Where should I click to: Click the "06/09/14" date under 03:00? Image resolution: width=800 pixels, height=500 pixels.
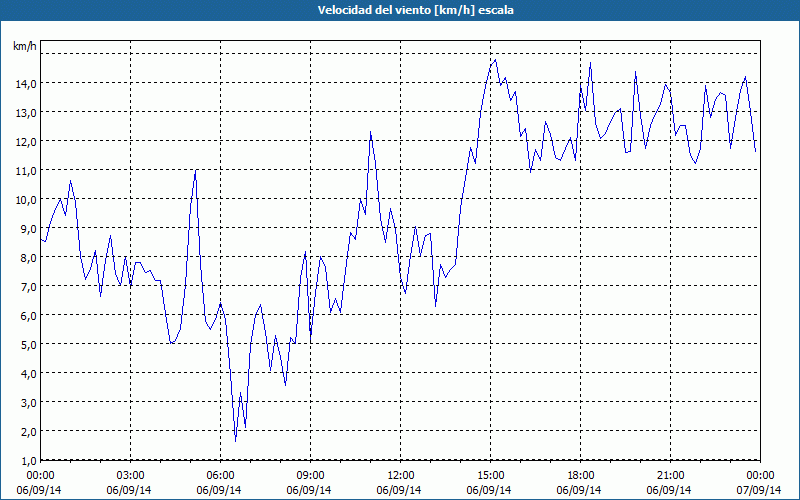click(129, 490)
